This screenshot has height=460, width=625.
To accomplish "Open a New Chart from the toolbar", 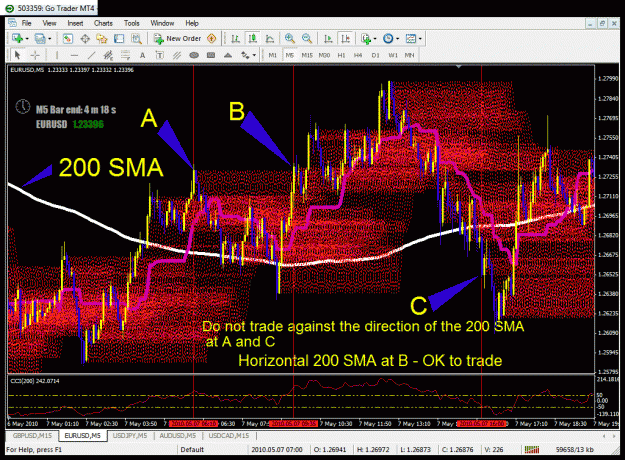I will click(17, 38).
